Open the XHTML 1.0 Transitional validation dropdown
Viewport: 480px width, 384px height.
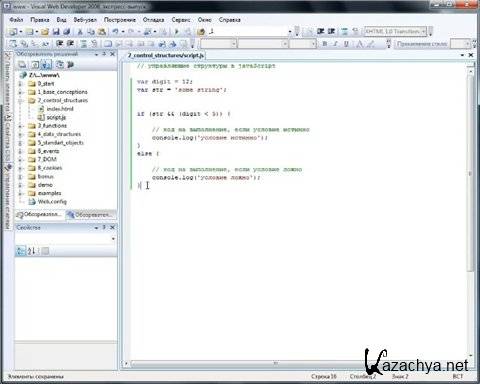[x=395, y=31]
